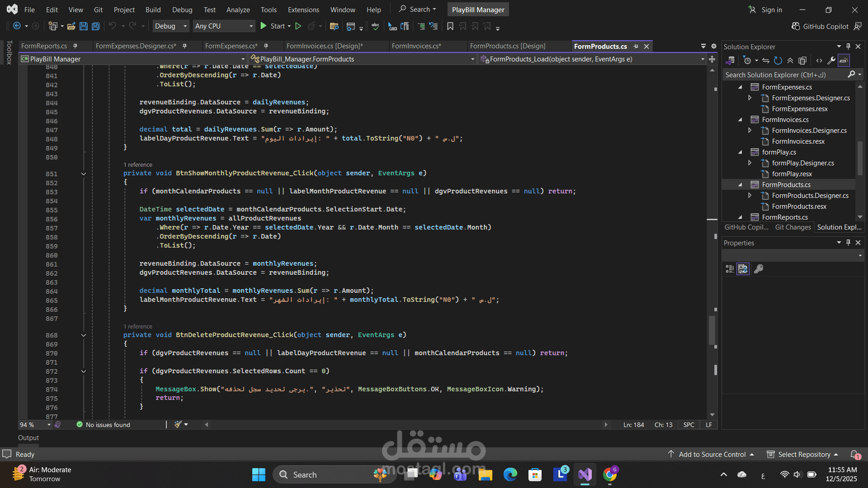Open the Debug configuration dropdown
Screen dimensions: 868x488
171,26
